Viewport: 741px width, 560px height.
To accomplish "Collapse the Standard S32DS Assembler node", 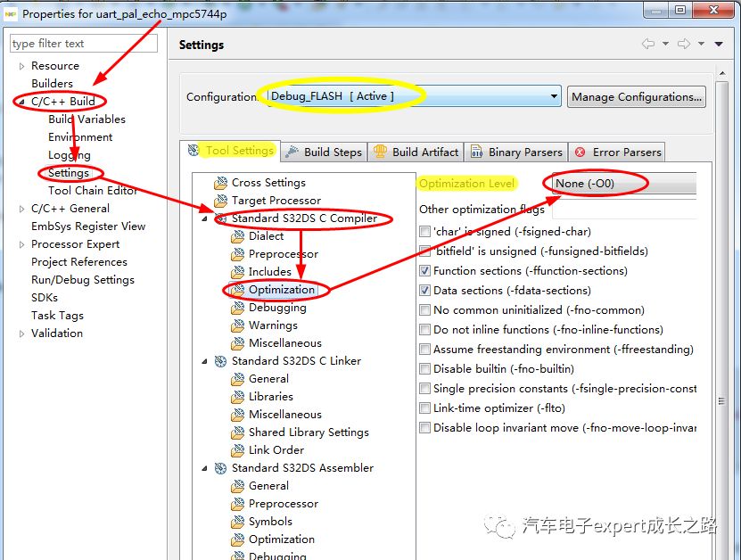I will (204, 468).
